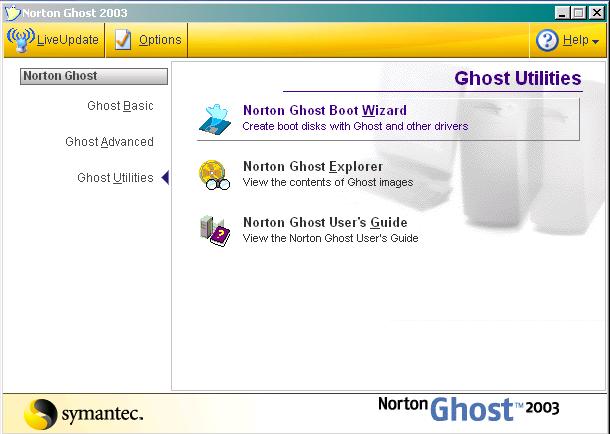Click the LiveUpdate antenna icon

point(21,40)
